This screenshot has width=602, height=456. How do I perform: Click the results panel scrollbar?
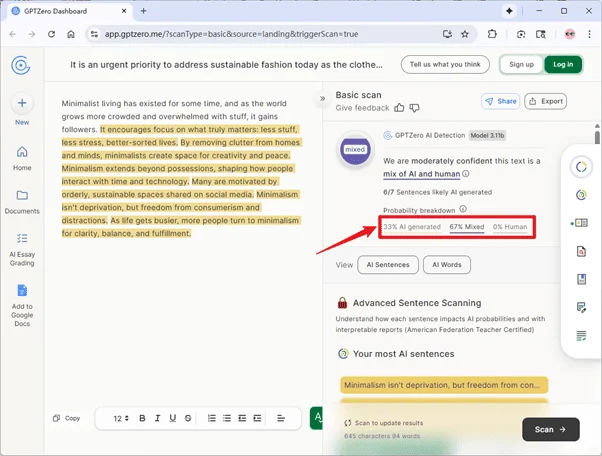click(597, 137)
